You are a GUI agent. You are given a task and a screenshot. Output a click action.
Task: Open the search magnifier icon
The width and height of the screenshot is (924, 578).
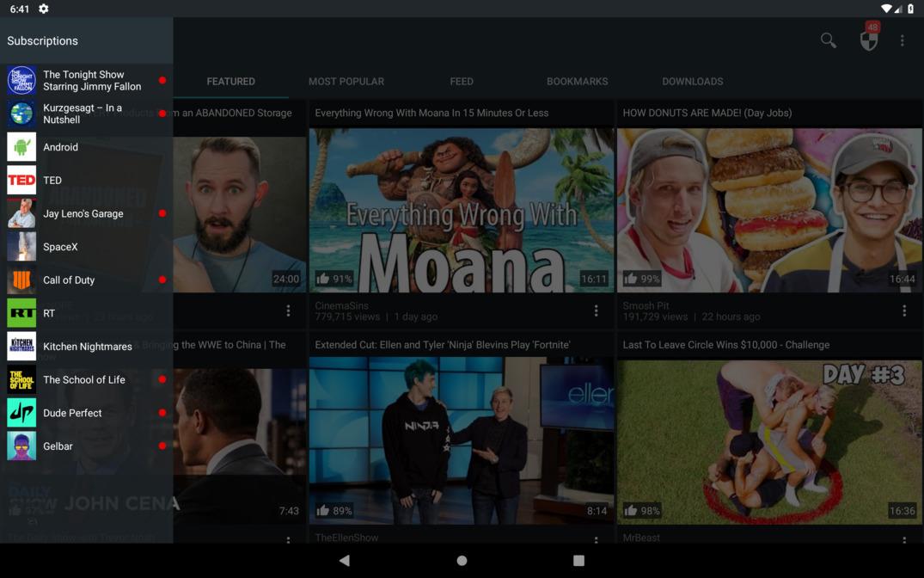pos(828,40)
